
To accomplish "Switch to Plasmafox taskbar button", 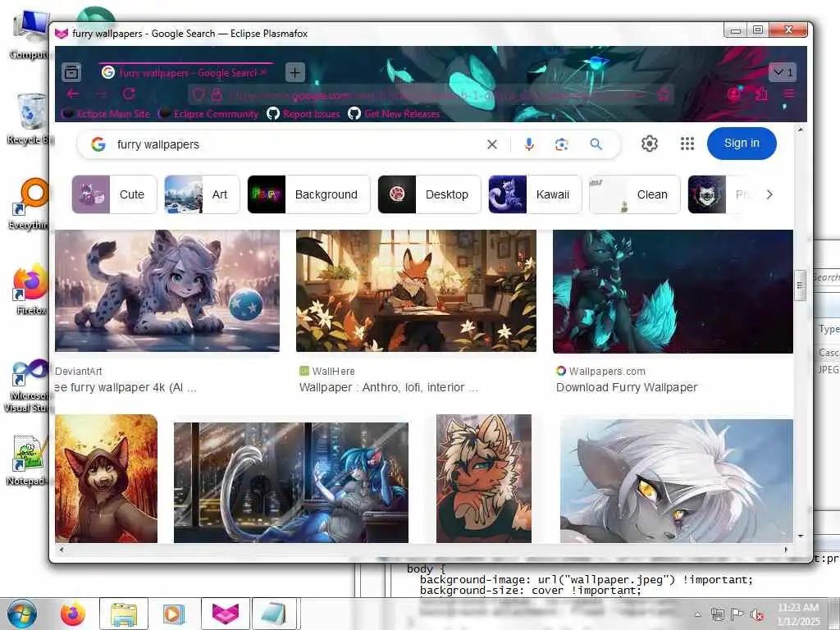I will (226, 614).
